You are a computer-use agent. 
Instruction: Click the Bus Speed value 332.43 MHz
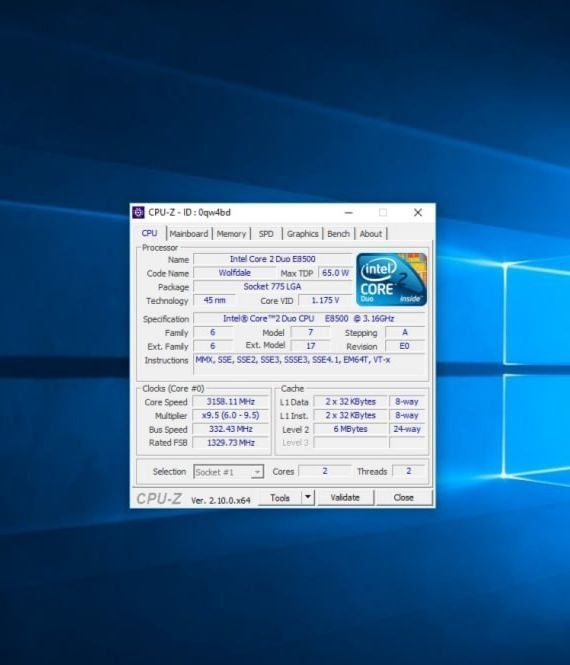231,429
